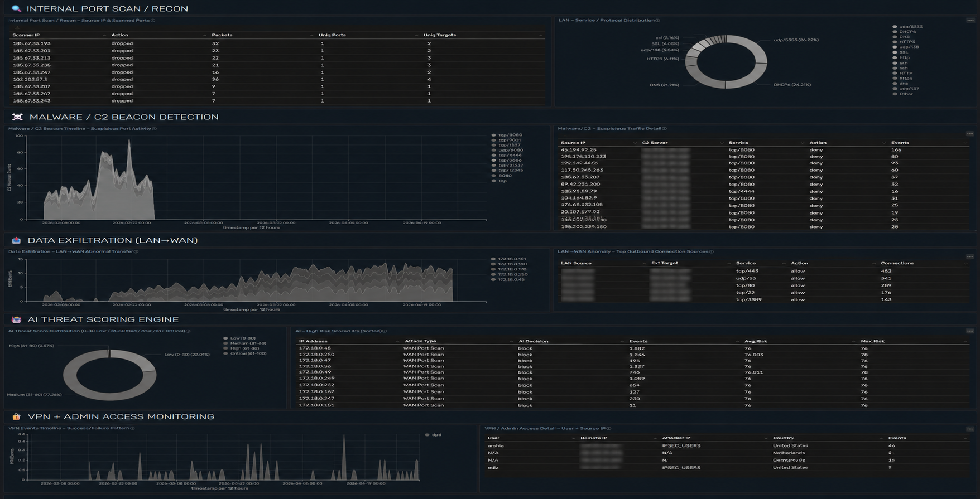Screen dimensions: 980x499
Task: Open info icon for Internal Port Scan source IP panel
Action: pos(153,21)
